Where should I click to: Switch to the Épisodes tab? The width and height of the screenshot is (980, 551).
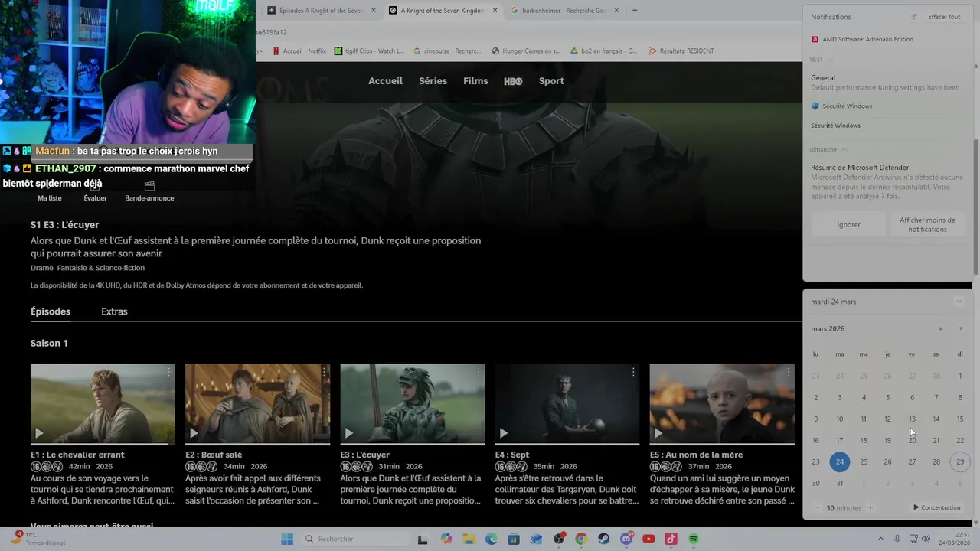click(51, 311)
